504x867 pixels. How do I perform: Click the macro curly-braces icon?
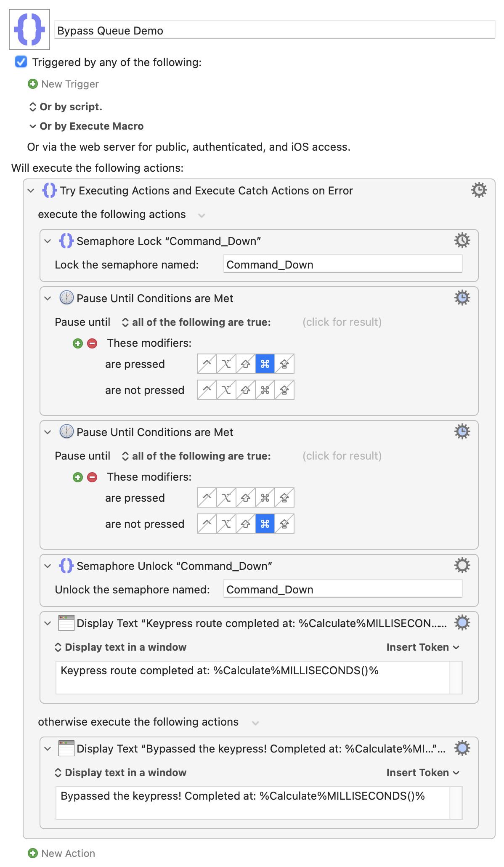point(29,29)
